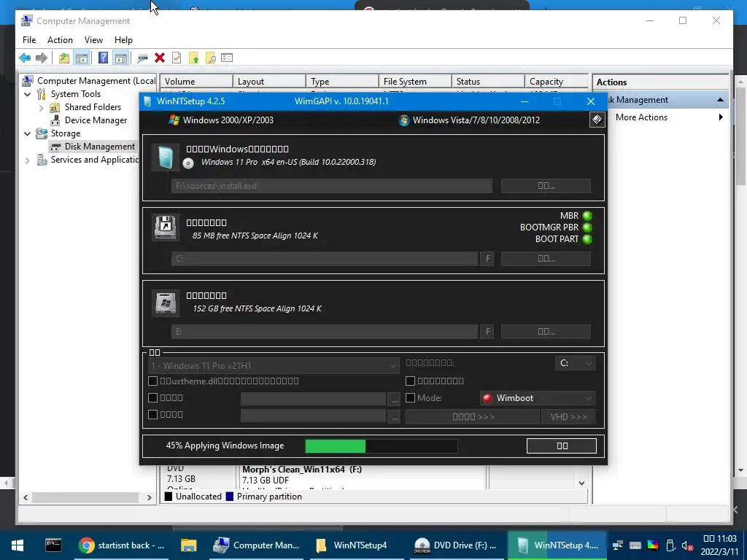Image resolution: width=747 pixels, height=560 pixels.
Task: Click the installation drive icon
Action: click(x=166, y=303)
